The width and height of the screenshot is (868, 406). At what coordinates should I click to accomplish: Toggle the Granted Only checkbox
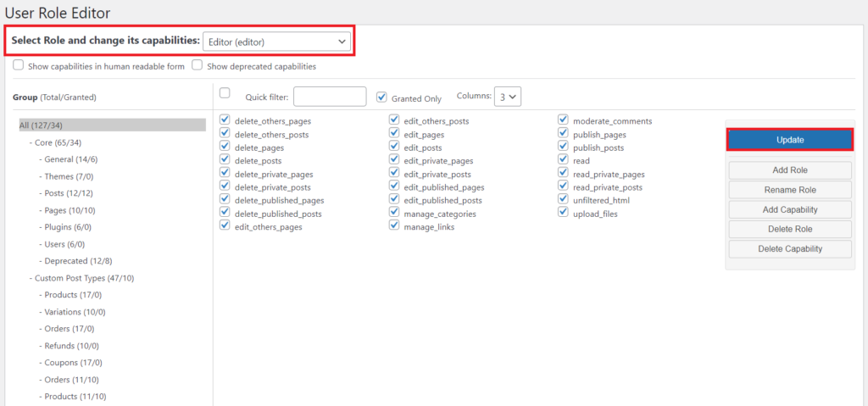(382, 97)
